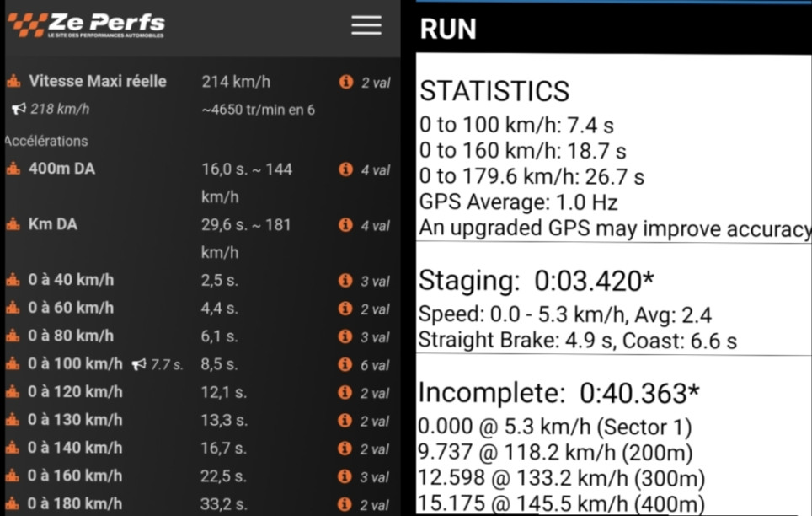Click info icon in Km DA row
Screen dimensions: 812x516
[x=345, y=225]
